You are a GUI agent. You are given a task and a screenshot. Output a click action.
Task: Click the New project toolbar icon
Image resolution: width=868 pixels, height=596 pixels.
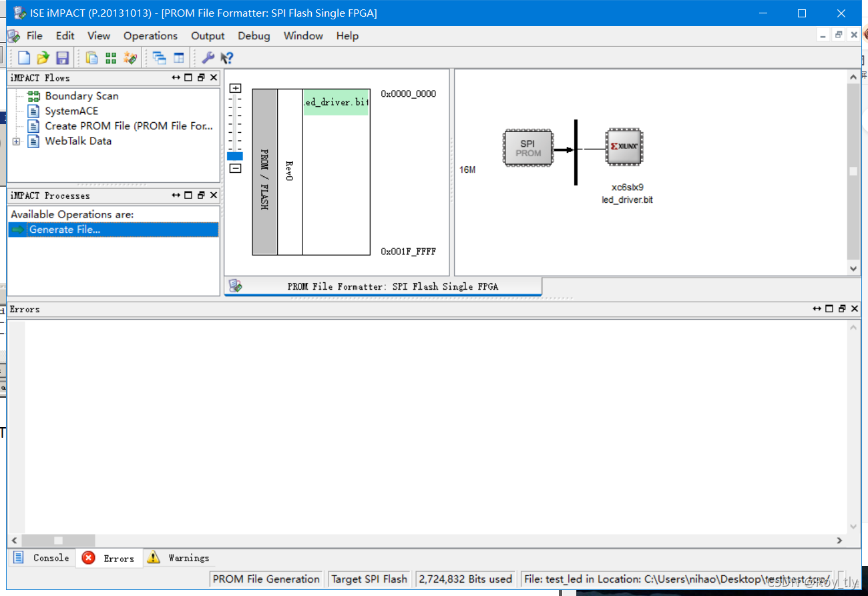(24, 58)
